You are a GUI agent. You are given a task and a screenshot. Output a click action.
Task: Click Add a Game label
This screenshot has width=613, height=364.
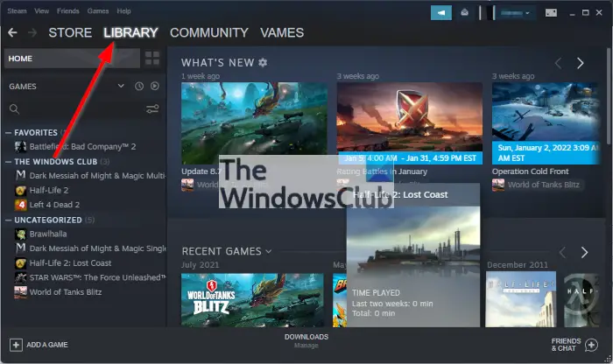click(47, 345)
